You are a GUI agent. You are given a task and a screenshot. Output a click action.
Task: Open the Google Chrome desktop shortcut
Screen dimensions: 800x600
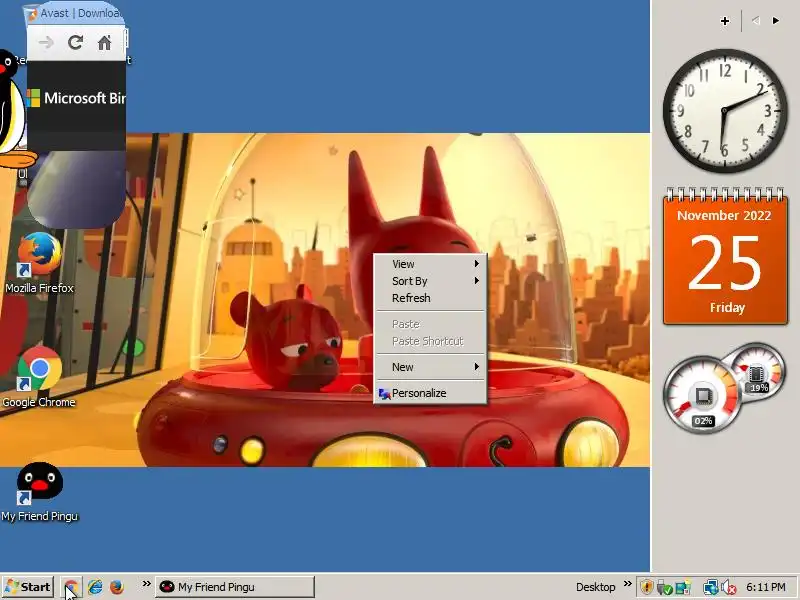click(x=39, y=377)
